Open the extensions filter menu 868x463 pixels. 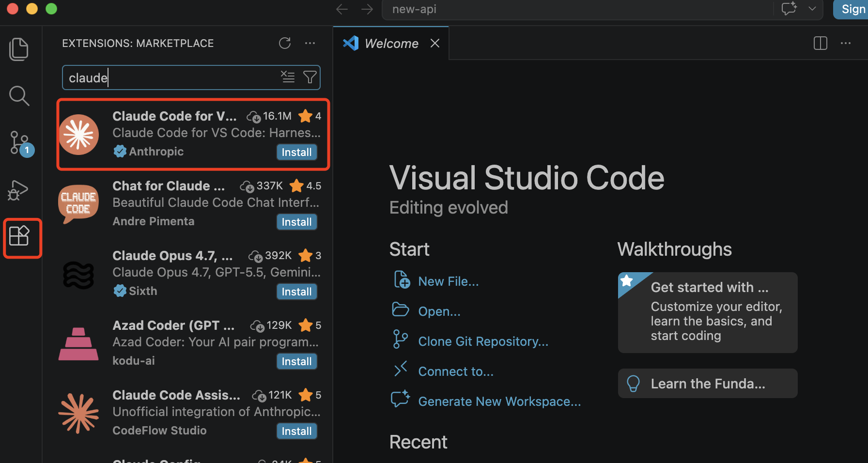[x=310, y=77]
